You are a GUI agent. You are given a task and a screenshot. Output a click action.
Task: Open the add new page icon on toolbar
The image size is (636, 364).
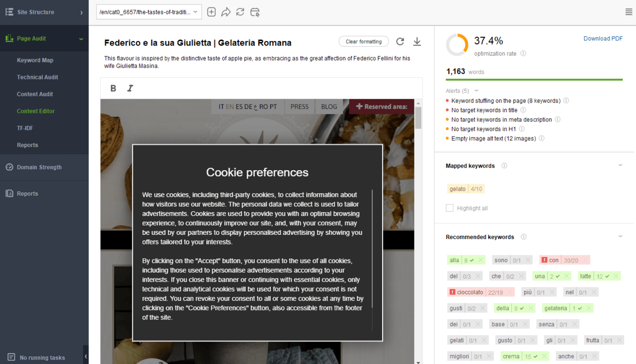211,11
